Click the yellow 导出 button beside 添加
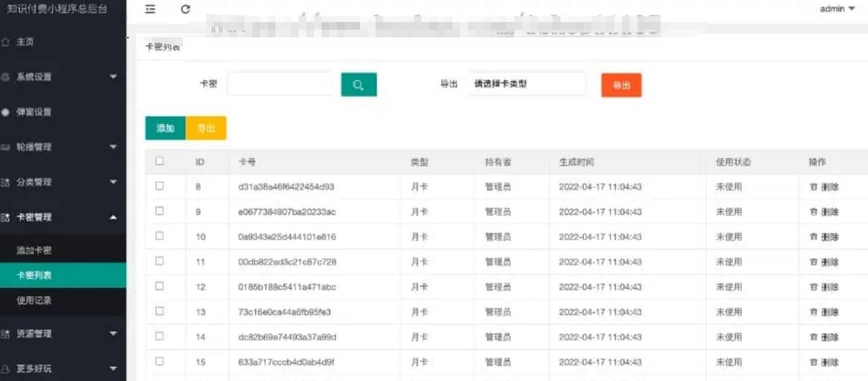Image resolution: width=868 pixels, height=381 pixels. [x=206, y=128]
